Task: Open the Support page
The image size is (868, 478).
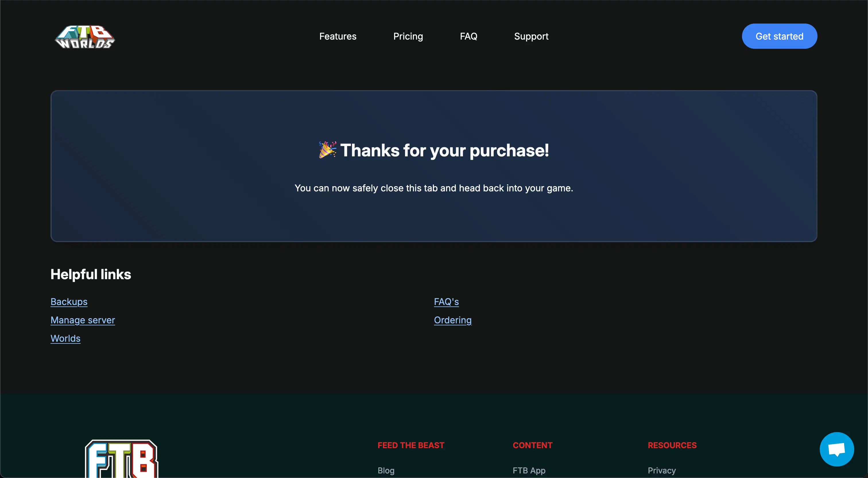Action: [531, 36]
